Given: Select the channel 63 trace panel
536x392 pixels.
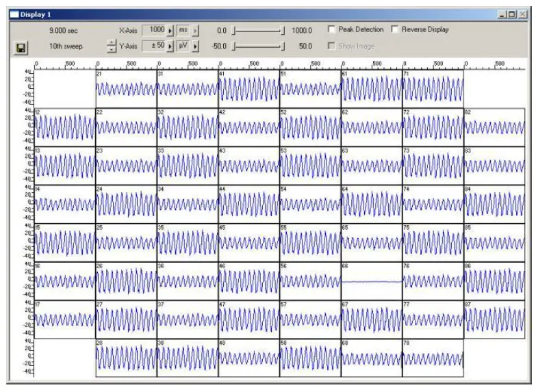Looking at the screenshot, I should pyautogui.click(x=372, y=166).
